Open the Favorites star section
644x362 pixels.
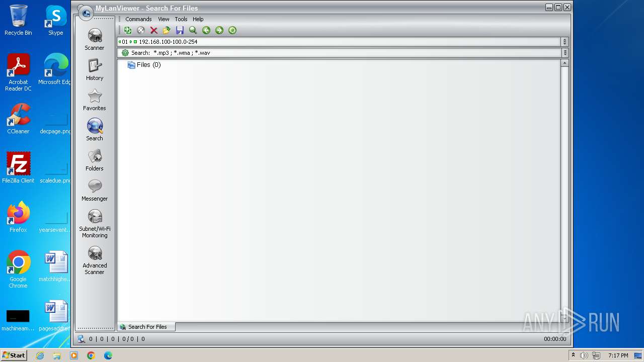95,100
